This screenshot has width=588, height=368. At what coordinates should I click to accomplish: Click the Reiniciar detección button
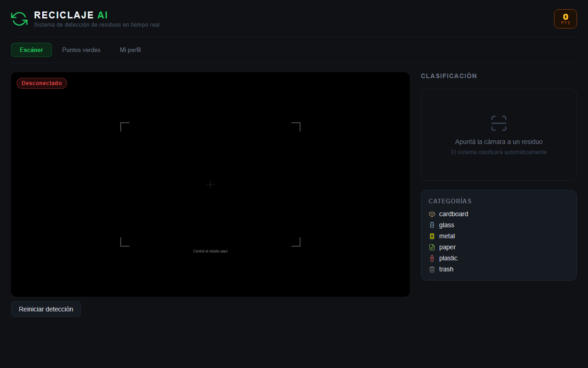click(46, 309)
